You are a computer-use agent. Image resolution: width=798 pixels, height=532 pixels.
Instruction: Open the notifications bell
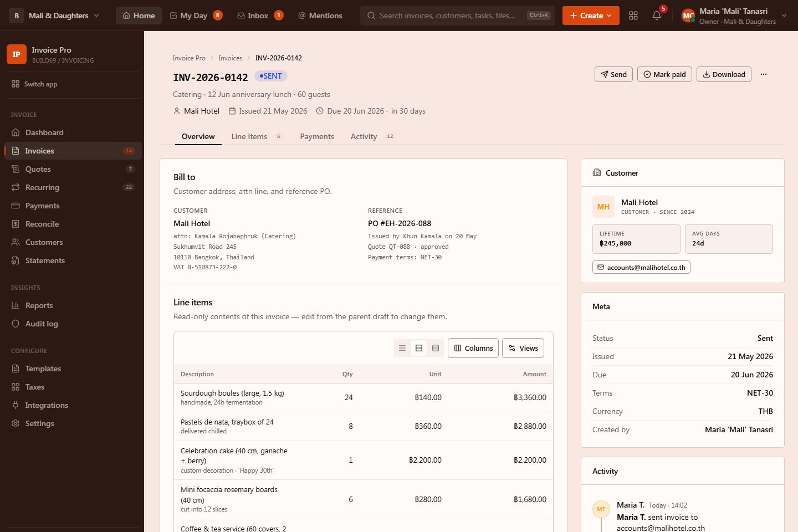[x=657, y=16]
